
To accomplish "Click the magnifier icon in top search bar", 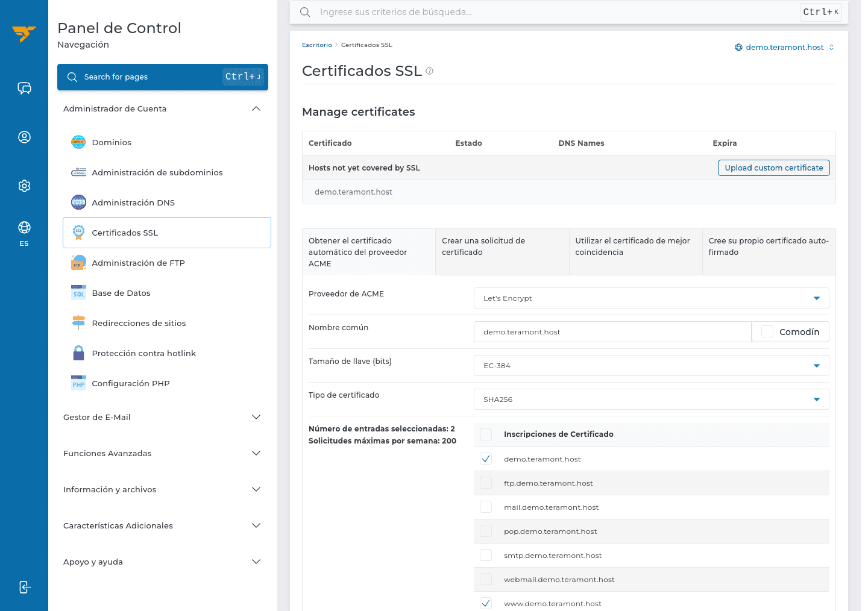I will (x=305, y=12).
